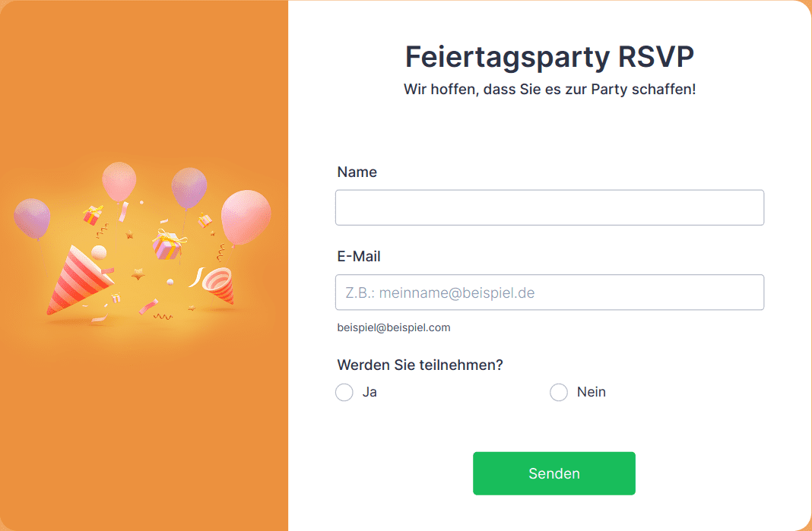Submit the form with Senden button
This screenshot has height=531, width=812.
click(554, 473)
